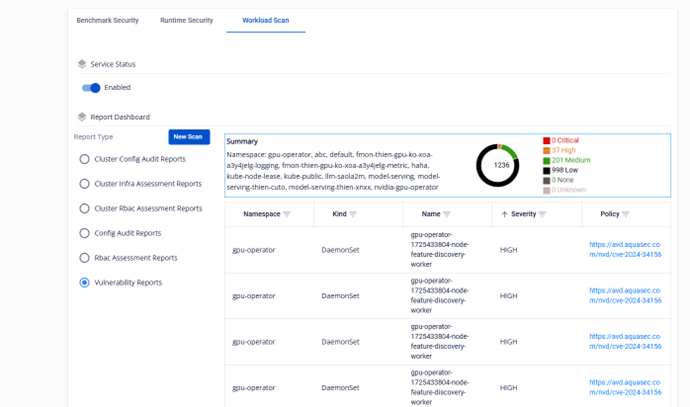Open the first CVE-2024-34156 policy link
The height and width of the screenshot is (407, 690).
pyautogui.click(x=625, y=250)
